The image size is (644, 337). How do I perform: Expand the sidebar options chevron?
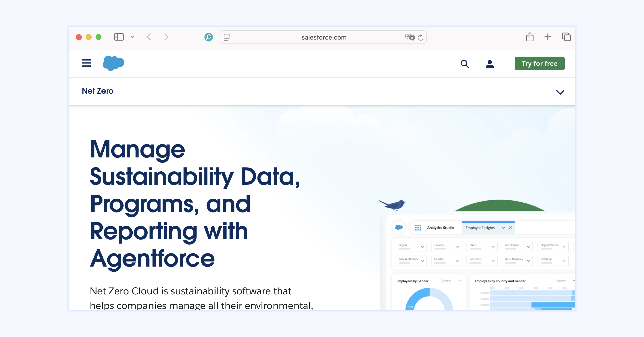click(132, 37)
